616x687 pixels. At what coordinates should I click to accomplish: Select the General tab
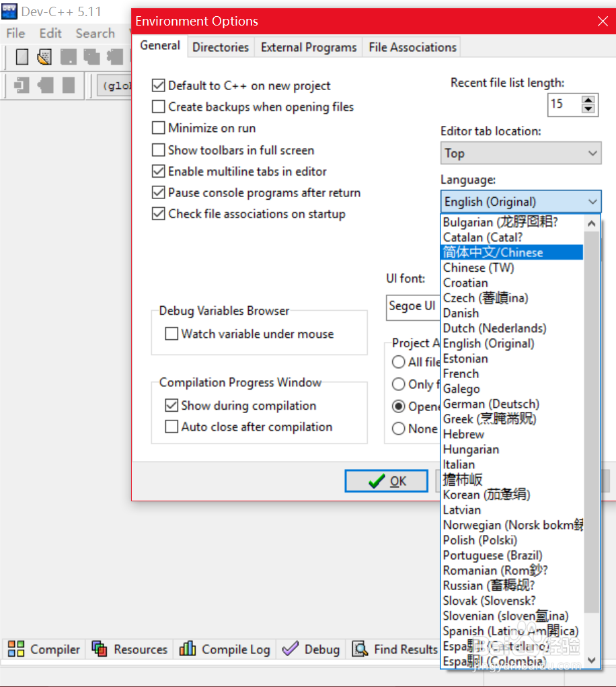pyautogui.click(x=160, y=46)
